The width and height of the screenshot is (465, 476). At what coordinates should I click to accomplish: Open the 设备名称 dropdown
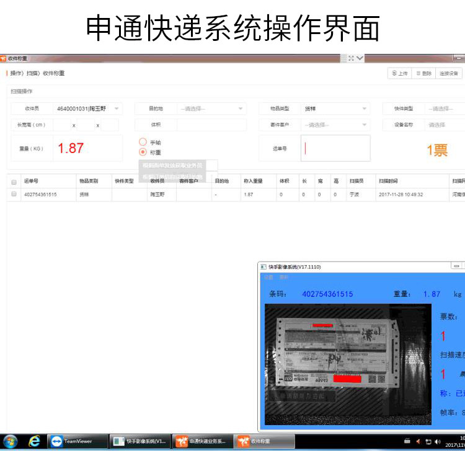(445, 125)
